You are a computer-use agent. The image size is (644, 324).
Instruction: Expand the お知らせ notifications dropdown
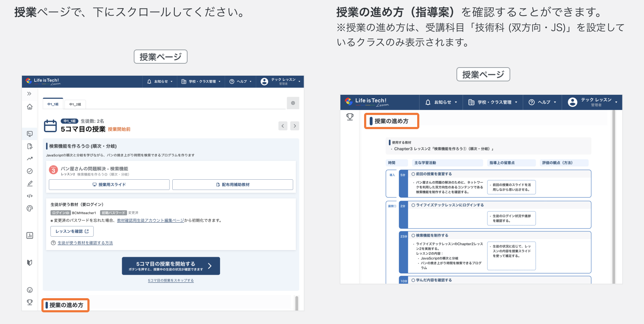click(159, 81)
